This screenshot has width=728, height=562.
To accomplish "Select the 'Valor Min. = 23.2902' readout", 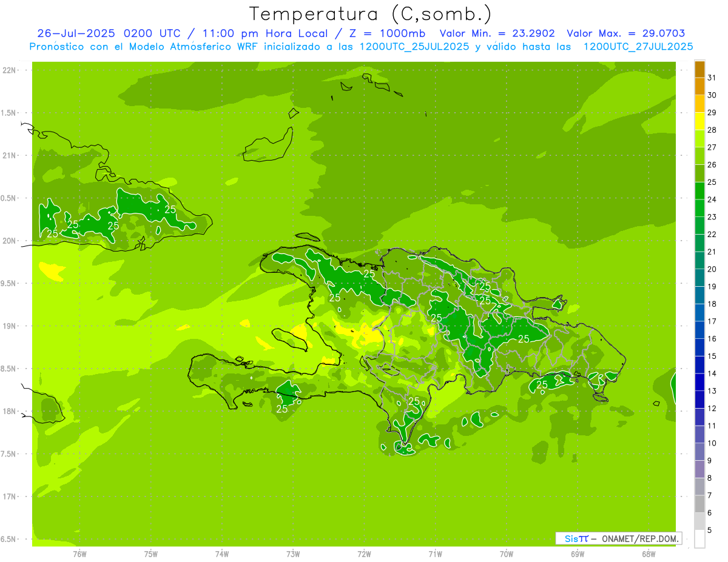I will (x=497, y=33).
